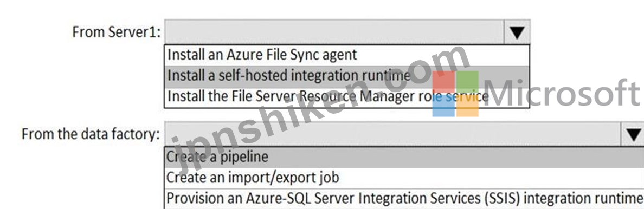
Task: Click the blue square of Microsoft logo
Action: tap(443, 106)
